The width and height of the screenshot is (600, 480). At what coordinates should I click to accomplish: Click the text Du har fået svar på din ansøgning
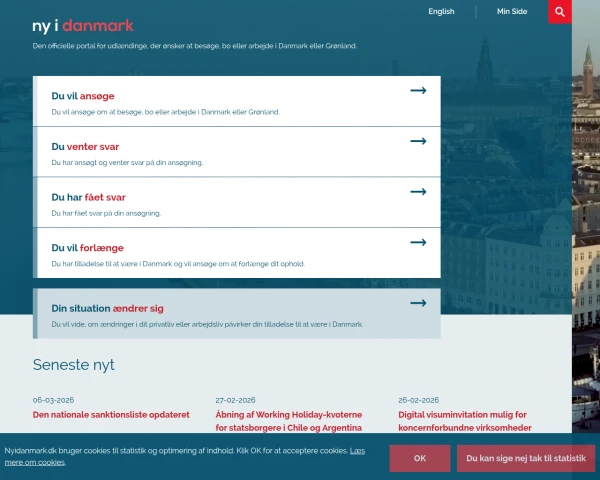tap(106, 213)
